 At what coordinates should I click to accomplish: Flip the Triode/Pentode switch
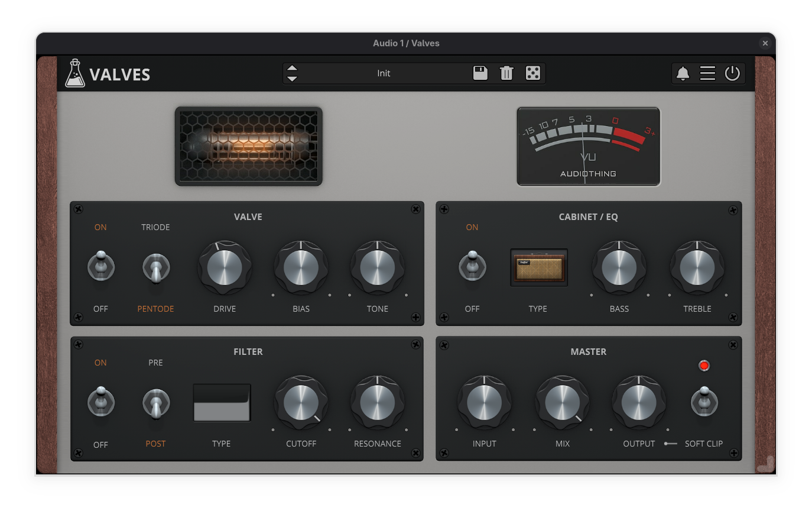[x=156, y=268]
